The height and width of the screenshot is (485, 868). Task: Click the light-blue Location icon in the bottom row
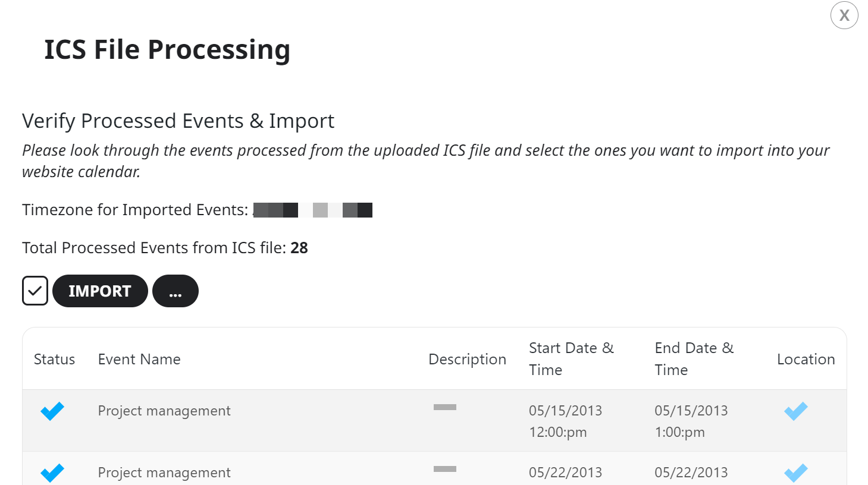click(x=795, y=473)
